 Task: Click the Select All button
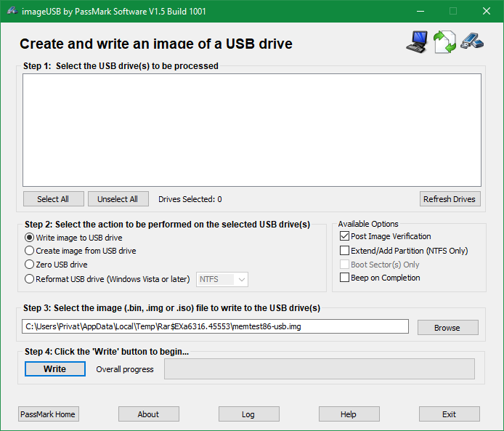[x=53, y=199]
